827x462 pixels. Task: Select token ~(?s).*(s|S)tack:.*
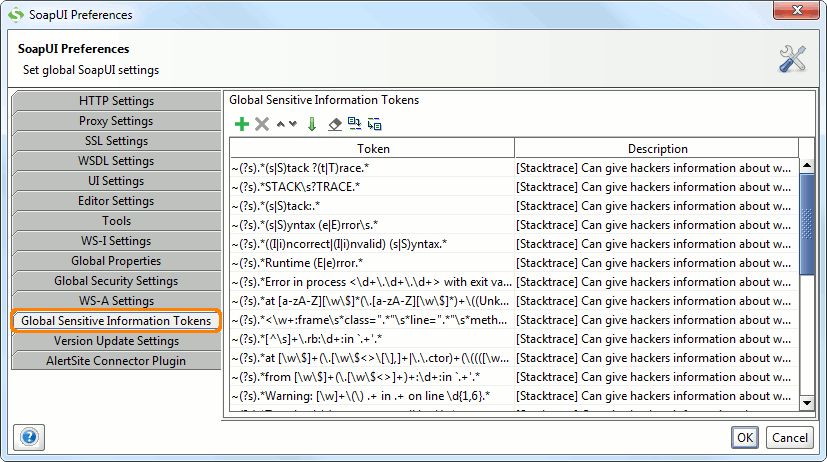pos(372,206)
